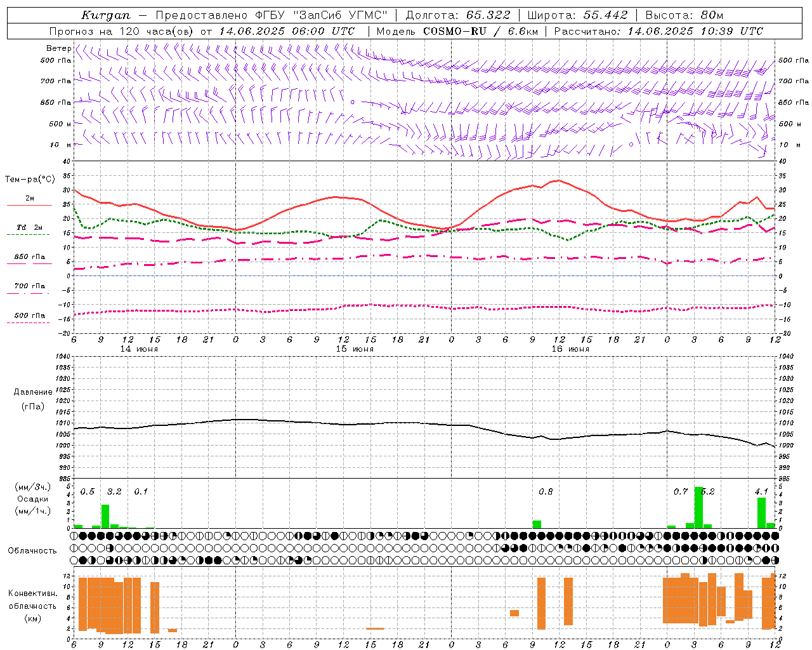This screenshot has height=650, width=812.
Task: Click the "Тем-ра(°C)" panel label
Action: 30,180
